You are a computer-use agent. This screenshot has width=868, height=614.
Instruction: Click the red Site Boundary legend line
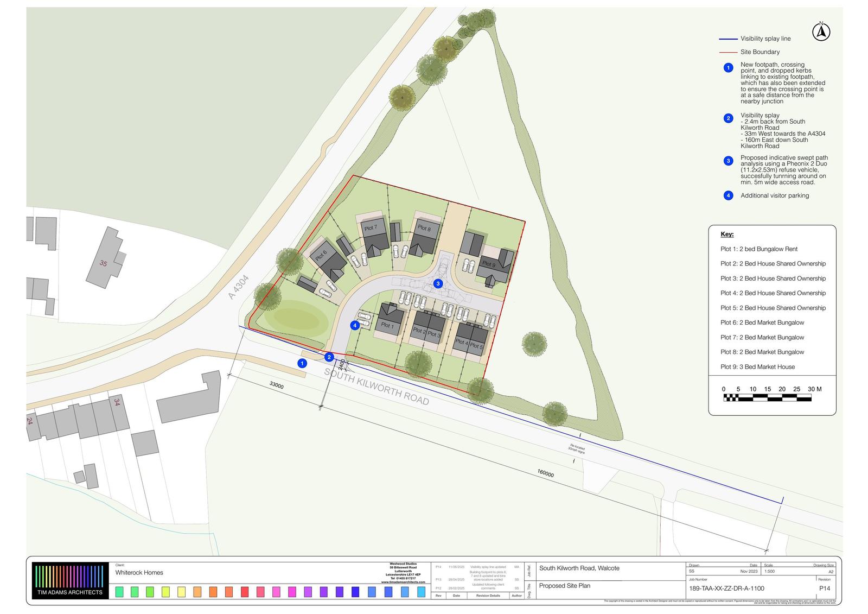(727, 52)
